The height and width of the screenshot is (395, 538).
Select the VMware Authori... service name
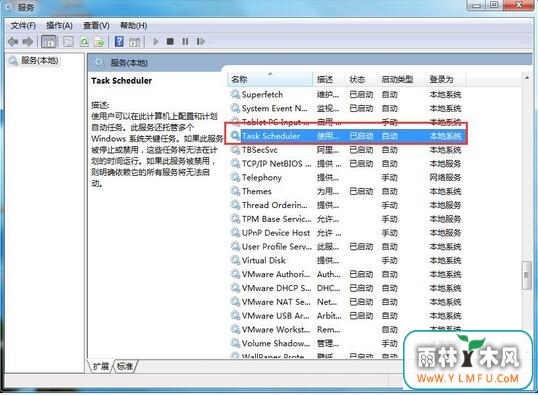pyautogui.click(x=276, y=274)
